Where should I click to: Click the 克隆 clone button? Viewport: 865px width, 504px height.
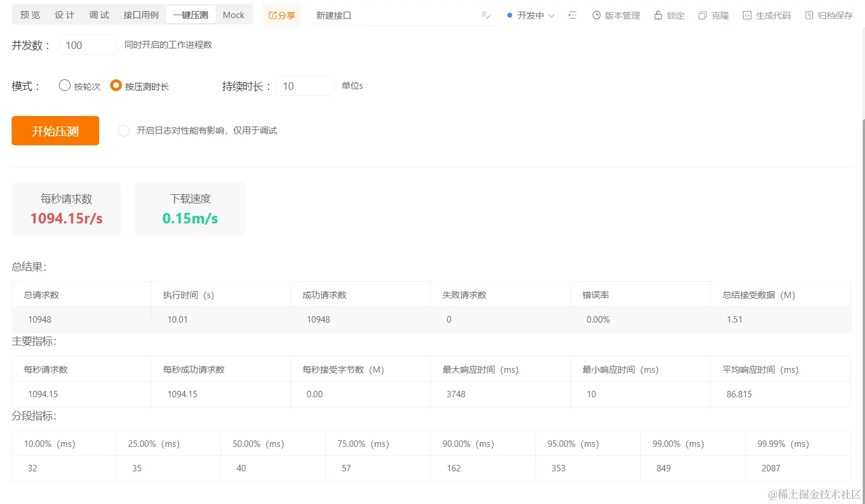[x=713, y=16]
